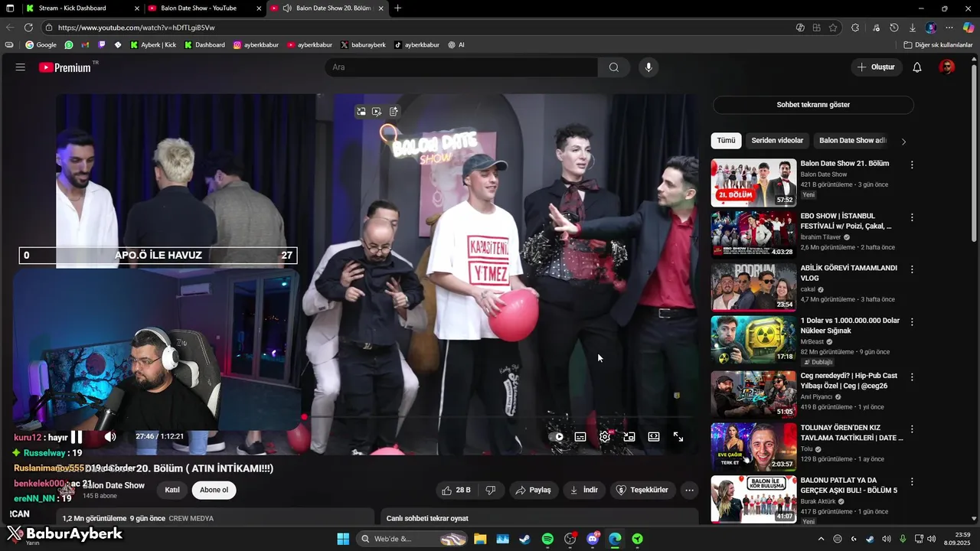Open the account avatar menu

947,67
